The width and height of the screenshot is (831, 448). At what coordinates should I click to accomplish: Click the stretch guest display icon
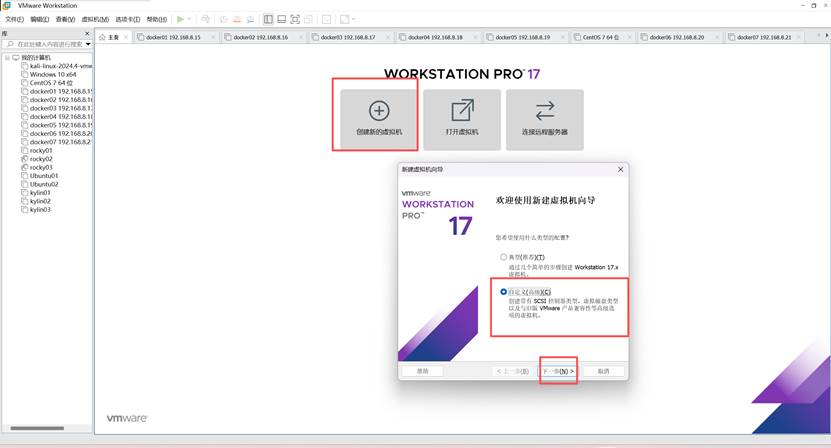[344, 19]
